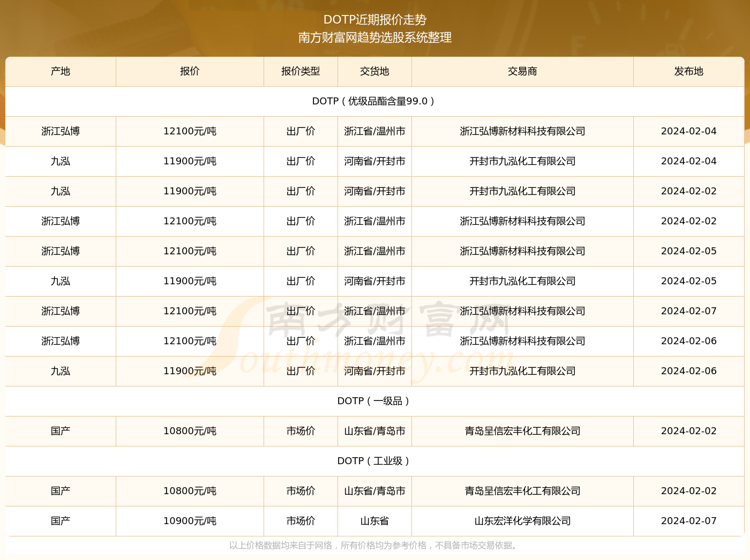Click '九泓' origin in the 2024-02-05 row

pos(61,281)
